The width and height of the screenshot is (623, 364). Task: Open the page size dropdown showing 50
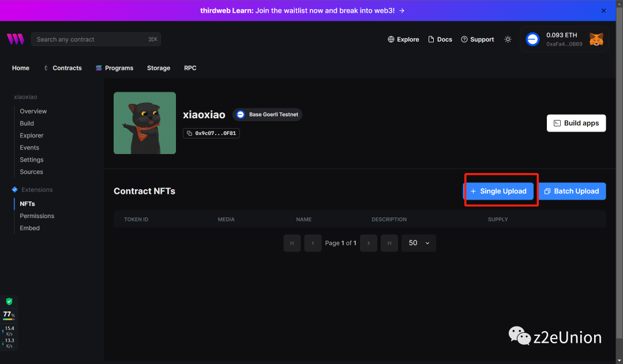point(418,243)
